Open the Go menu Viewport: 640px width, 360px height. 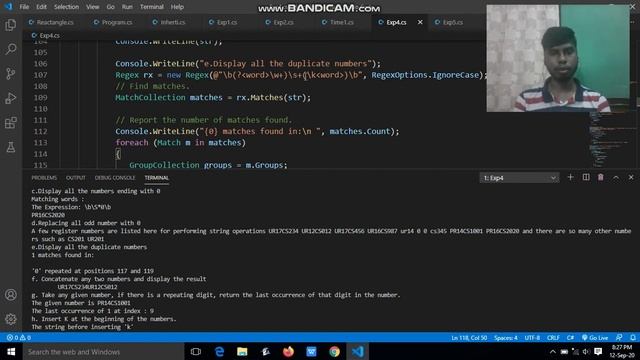(x=111, y=7)
